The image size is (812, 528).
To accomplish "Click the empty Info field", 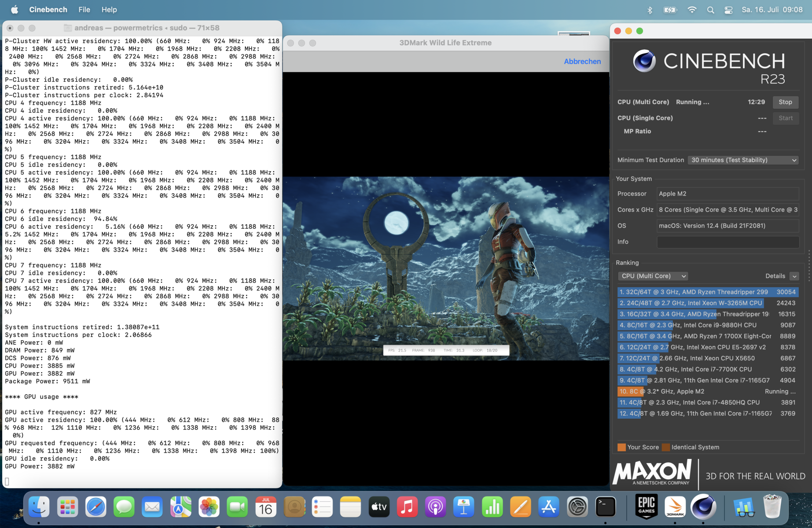I will (x=728, y=242).
